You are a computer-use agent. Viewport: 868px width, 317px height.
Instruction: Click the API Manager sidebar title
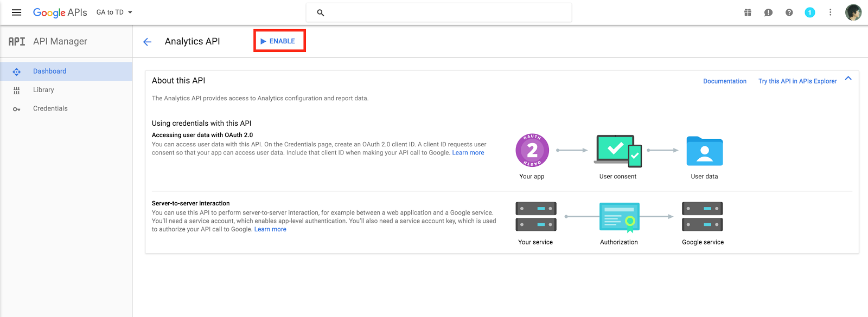pos(60,41)
